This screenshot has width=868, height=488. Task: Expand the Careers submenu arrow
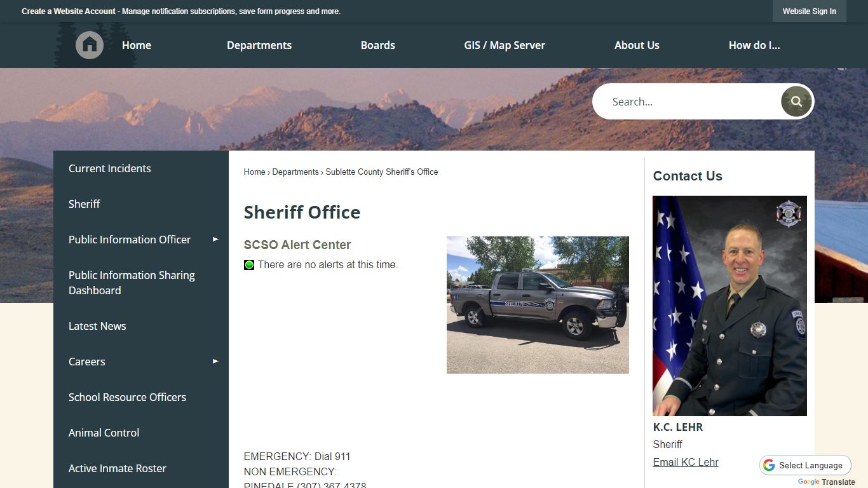pos(215,362)
